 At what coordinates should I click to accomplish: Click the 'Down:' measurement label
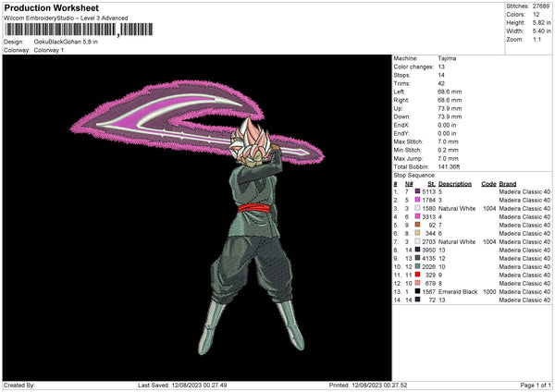(x=401, y=116)
